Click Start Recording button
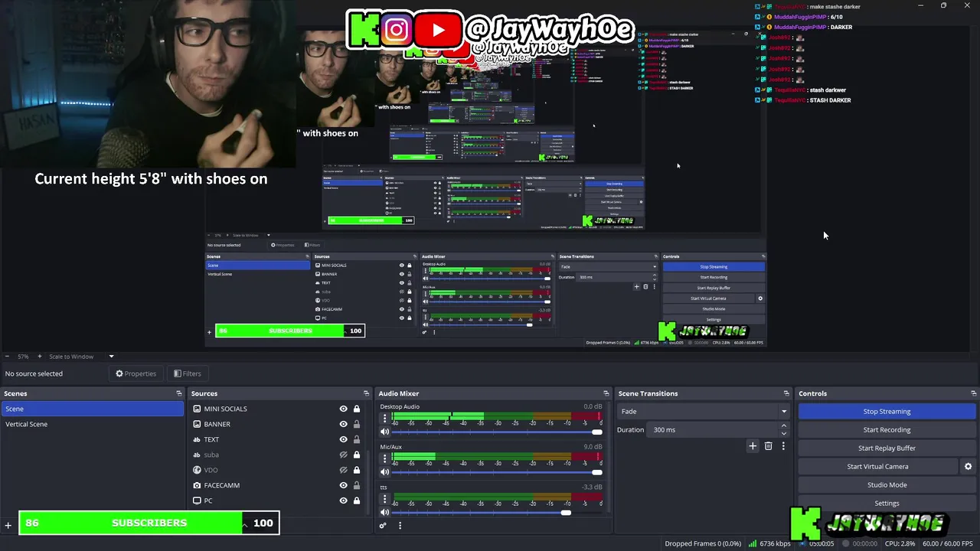This screenshot has height=551, width=980. 887,429
